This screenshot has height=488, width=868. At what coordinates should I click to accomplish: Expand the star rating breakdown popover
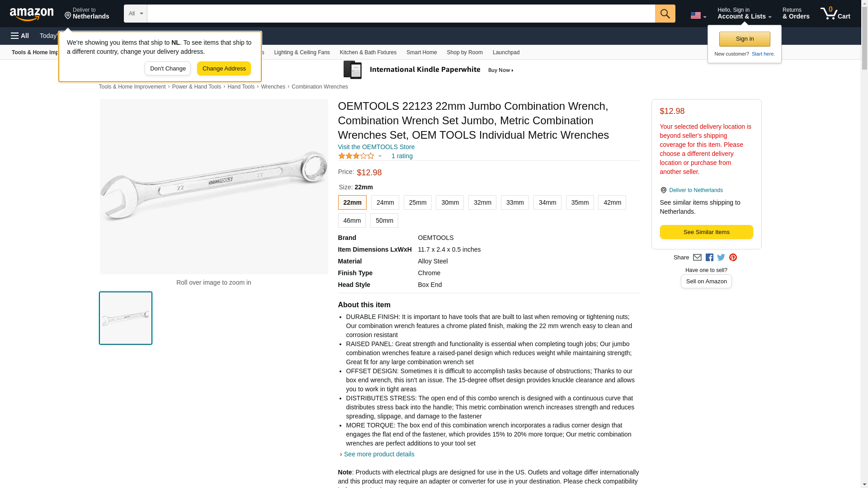pos(380,156)
